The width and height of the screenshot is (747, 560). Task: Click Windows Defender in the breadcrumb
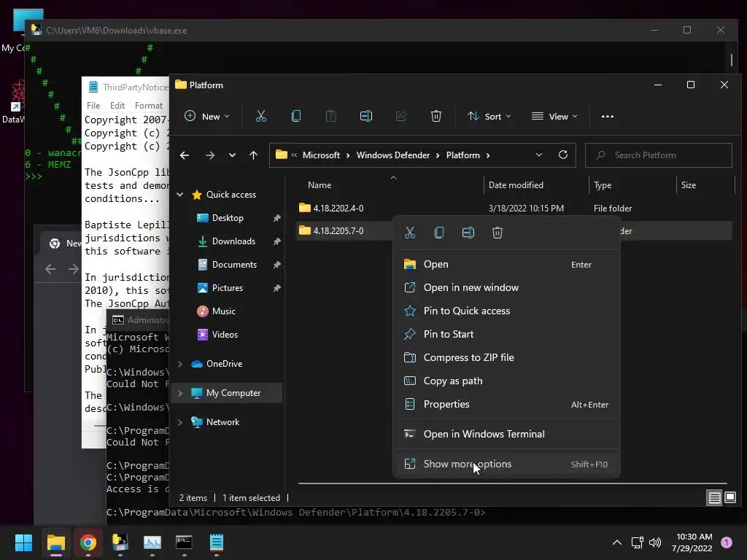point(393,155)
